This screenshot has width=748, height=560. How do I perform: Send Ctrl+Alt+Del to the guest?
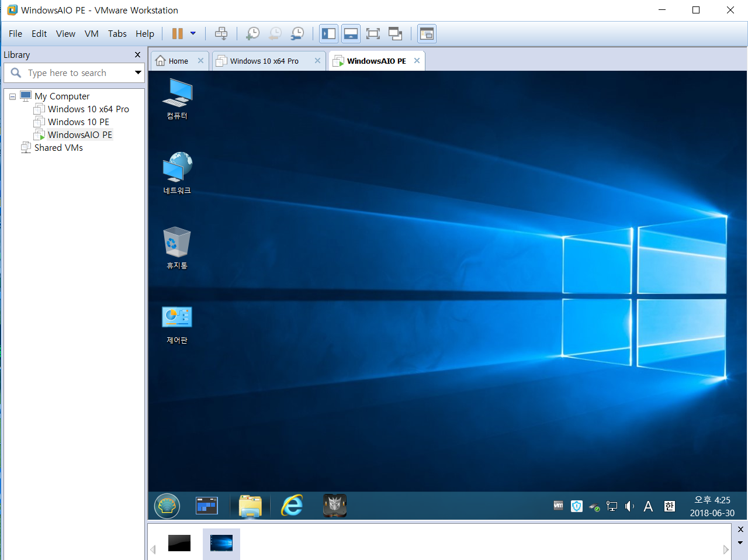coord(221,34)
